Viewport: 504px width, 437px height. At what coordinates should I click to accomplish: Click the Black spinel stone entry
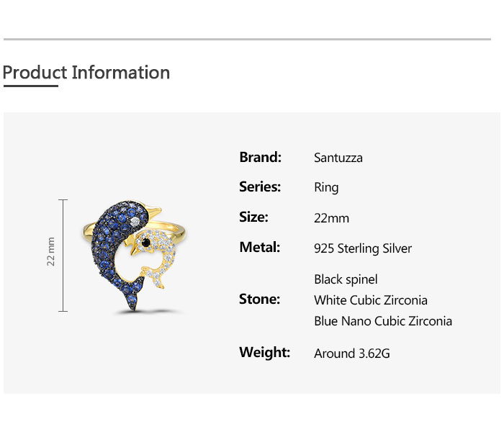click(346, 279)
